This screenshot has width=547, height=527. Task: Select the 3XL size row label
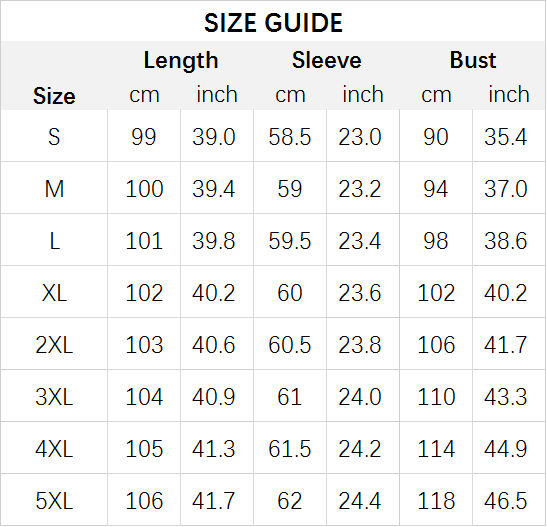click(54, 397)
